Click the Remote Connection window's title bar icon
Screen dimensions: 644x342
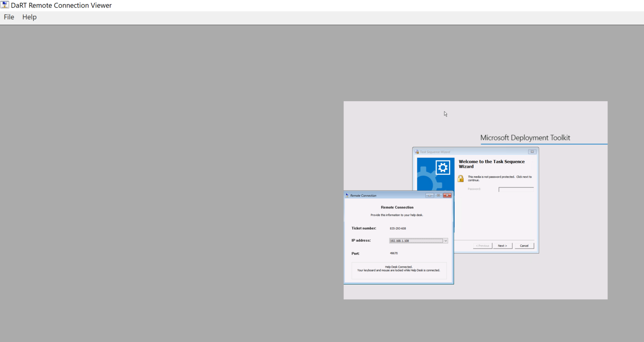pyautogui.click(x=347, y=195)
